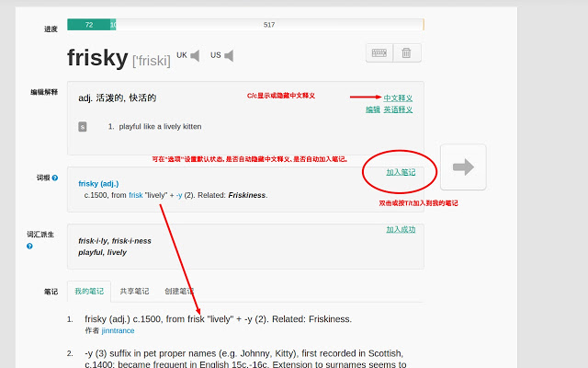Play the UK pronunciation audio

[x=195, y=55]
